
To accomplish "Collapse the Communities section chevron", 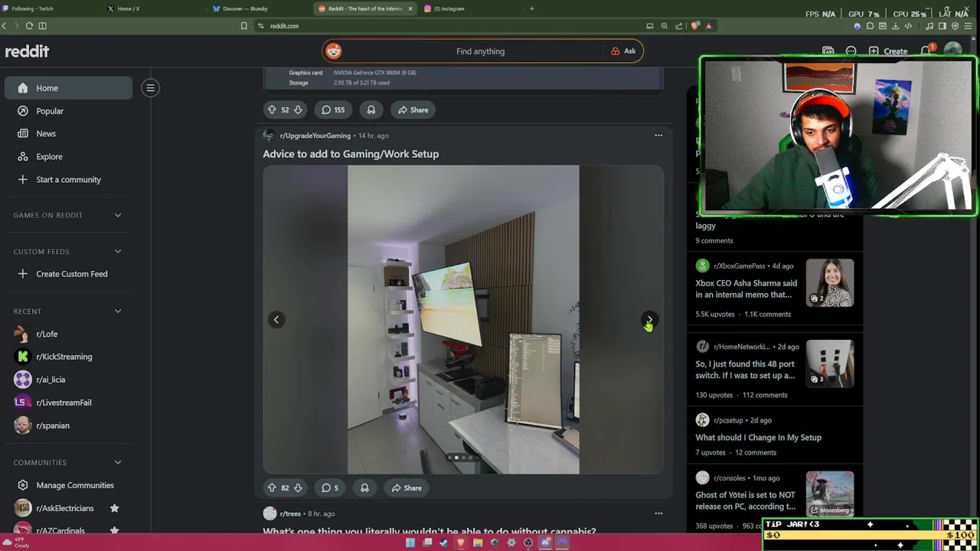I will (x=118, y=462).
